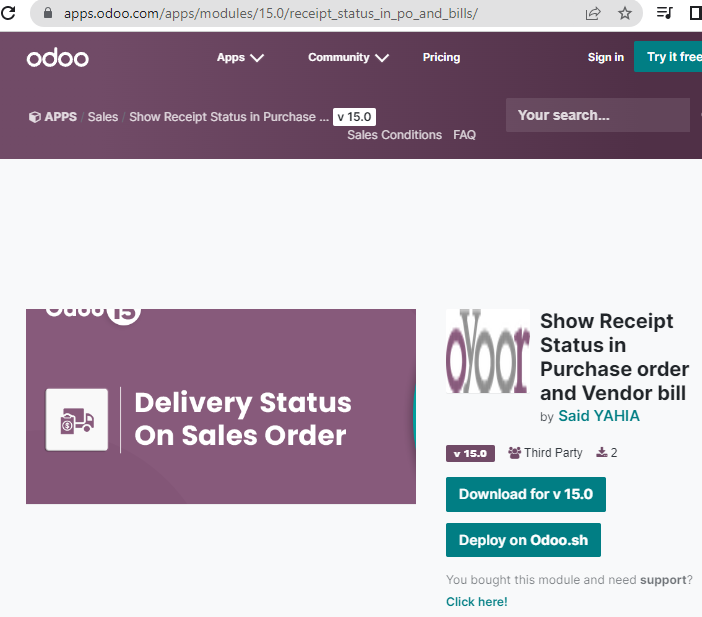Click the downloads count icon
Viewport: 702px width, 617px height.
(x=602, y=453)
